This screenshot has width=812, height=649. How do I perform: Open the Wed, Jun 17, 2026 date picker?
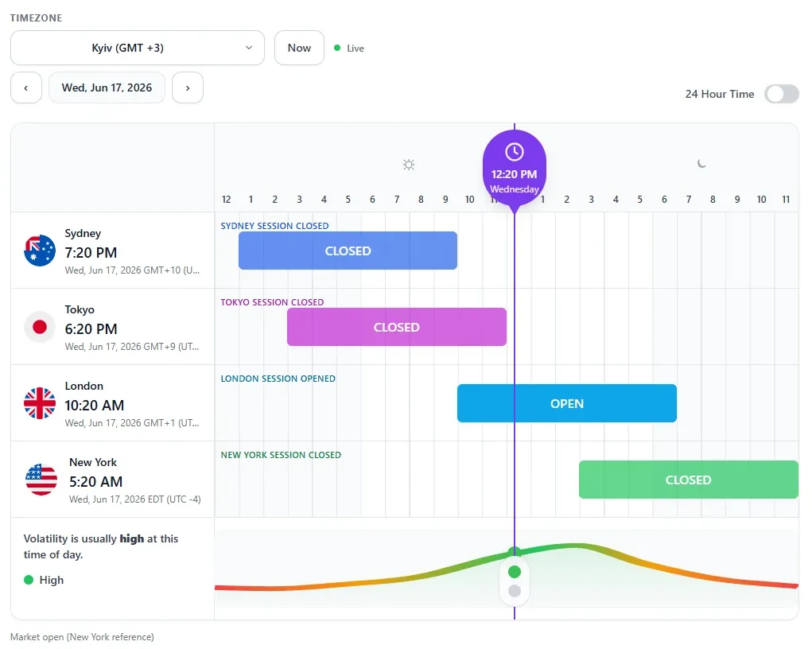click(x=107, y=87)
